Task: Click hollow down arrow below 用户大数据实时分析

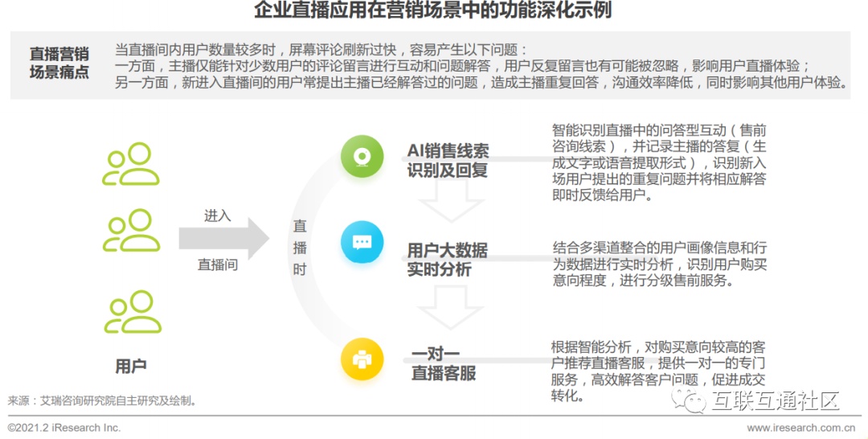Action: click(x=451, y=308)
